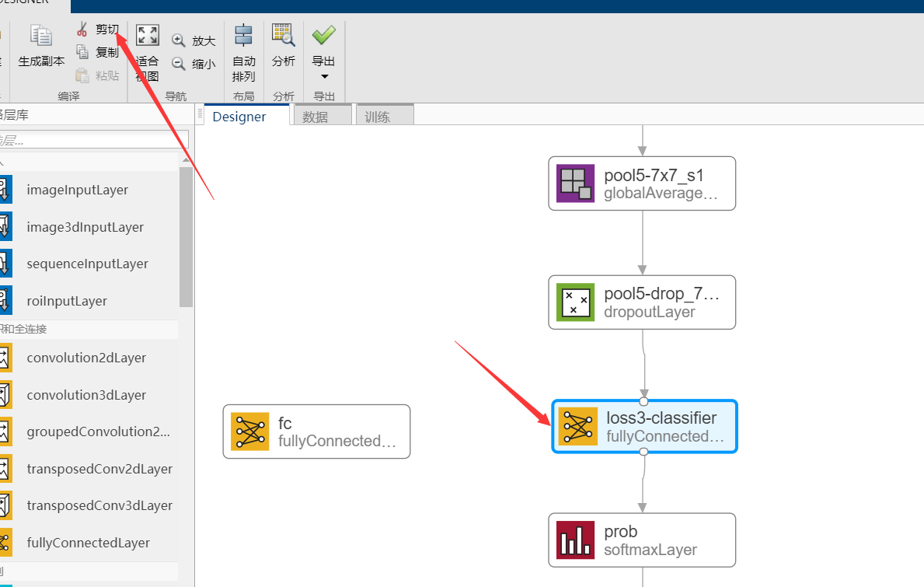Click the 粘贴 paste icon
The height and width of the screenshot is (587, 924).
click(x=82, y=75)
